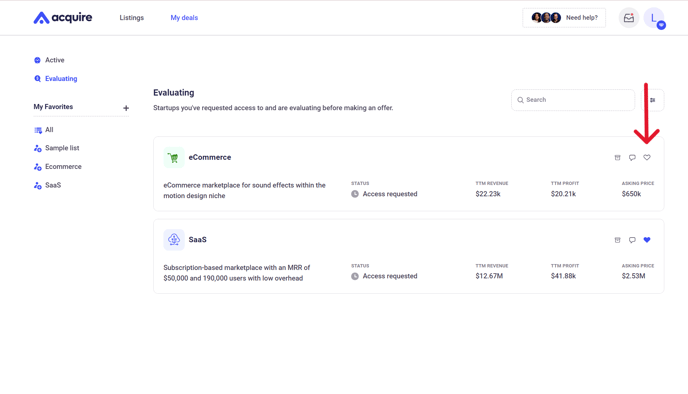688x394 pixels.
Task: Click the Subscription-based marketplace description
Action: pos(236,273)
